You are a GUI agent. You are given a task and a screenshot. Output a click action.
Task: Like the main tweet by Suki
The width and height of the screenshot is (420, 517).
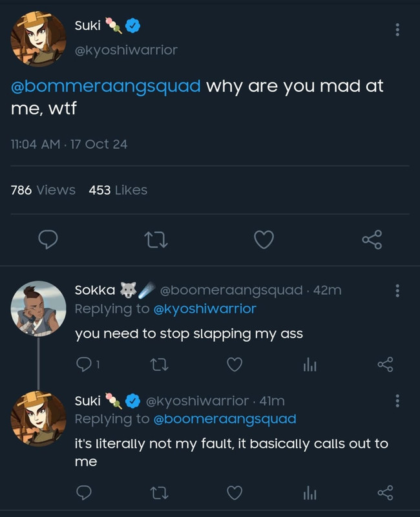pyautogui.click(x=264, y=240)
